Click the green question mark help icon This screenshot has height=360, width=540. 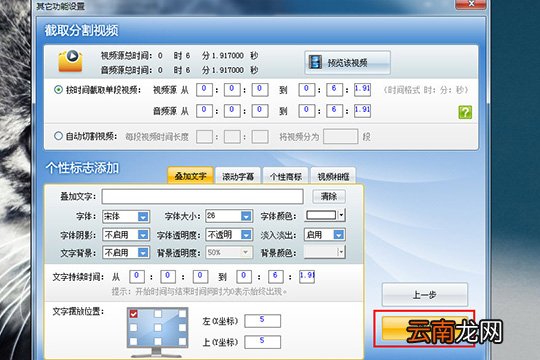465,112
